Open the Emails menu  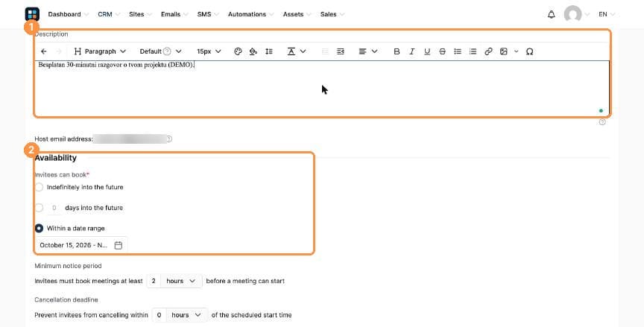[174, 14]
